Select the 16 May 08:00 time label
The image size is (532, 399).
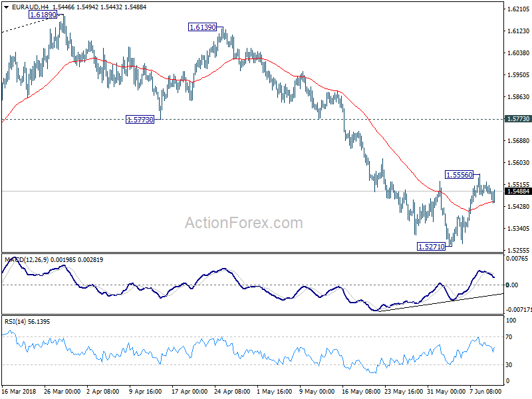361,391
